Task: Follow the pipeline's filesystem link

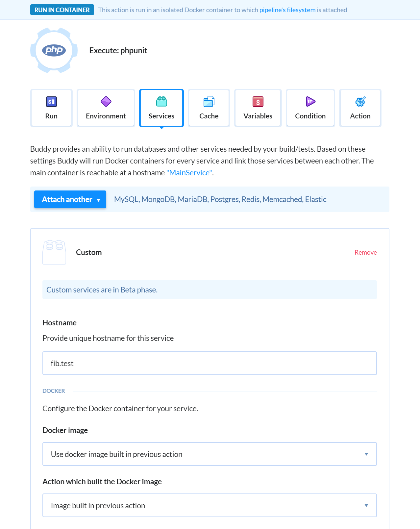Action: pyautogui.click(x=287, y=10)
